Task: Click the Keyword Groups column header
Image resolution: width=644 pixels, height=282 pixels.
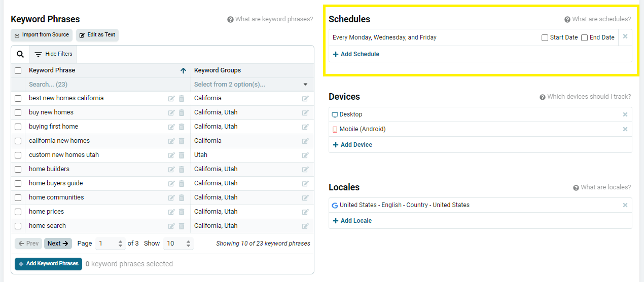Action: pyautogui.click(x=218, y=70)
